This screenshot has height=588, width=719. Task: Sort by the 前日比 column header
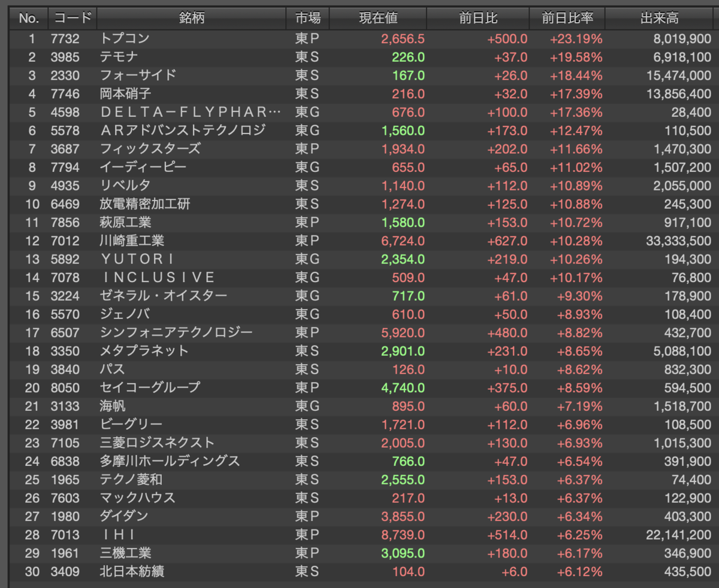(478, 18)
